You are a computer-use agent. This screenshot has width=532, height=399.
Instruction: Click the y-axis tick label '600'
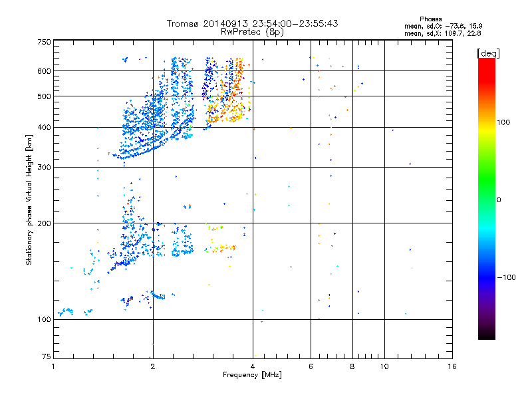coord(45,71)
